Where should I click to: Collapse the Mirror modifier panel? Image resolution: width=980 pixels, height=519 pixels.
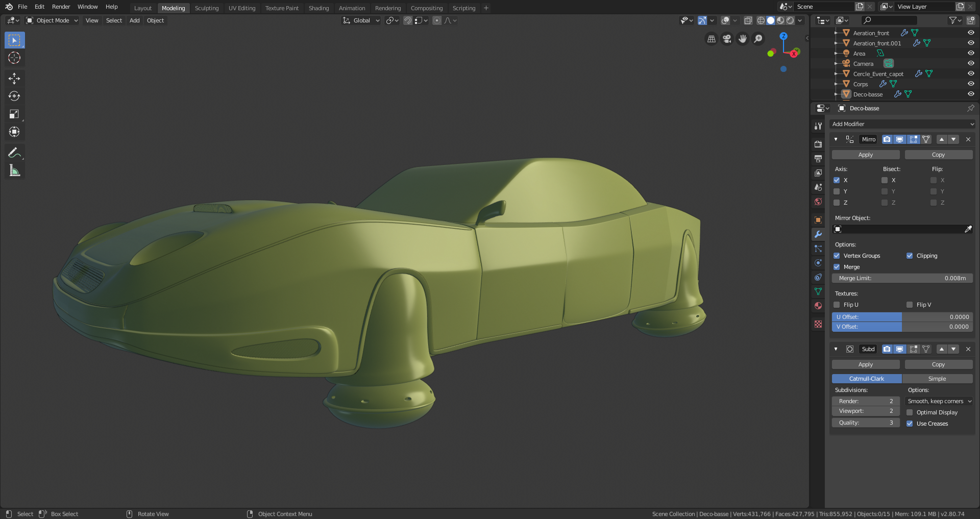point(836,139)
